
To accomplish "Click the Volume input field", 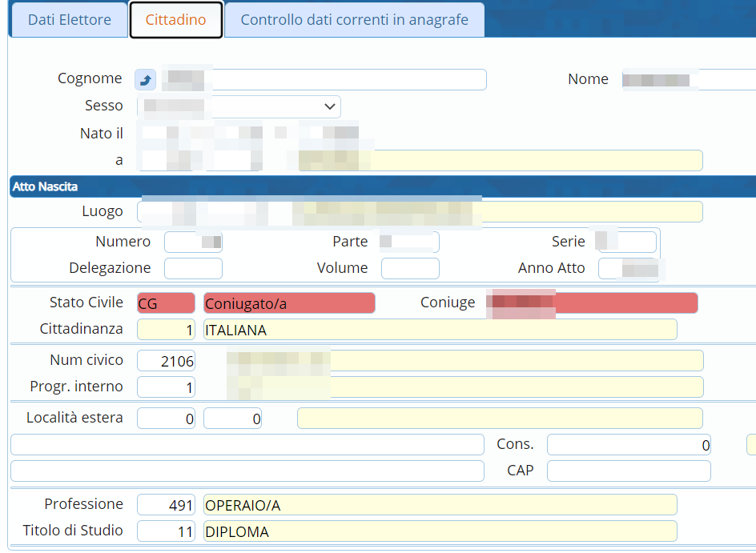I will point(410,268).
